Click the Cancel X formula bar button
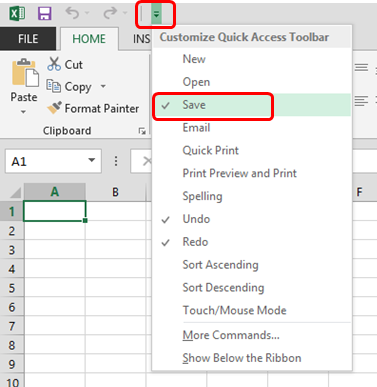The image size is (377, 387). point(147,162)
